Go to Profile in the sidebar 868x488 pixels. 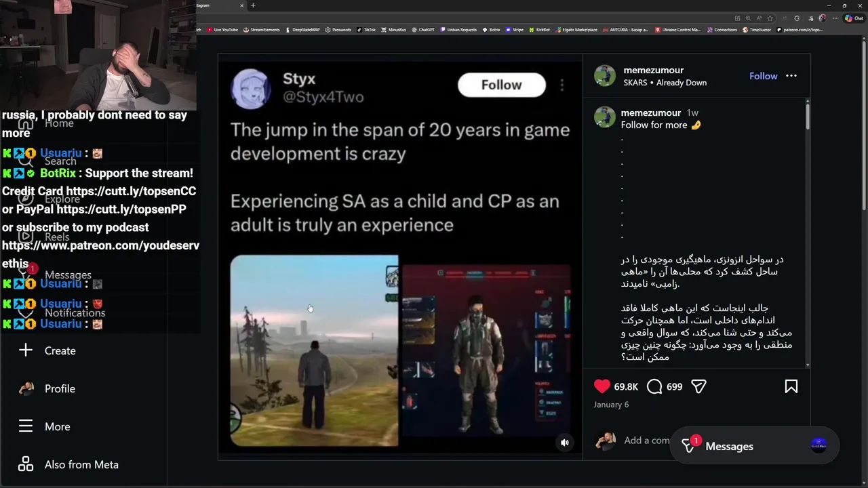[47, 388]
